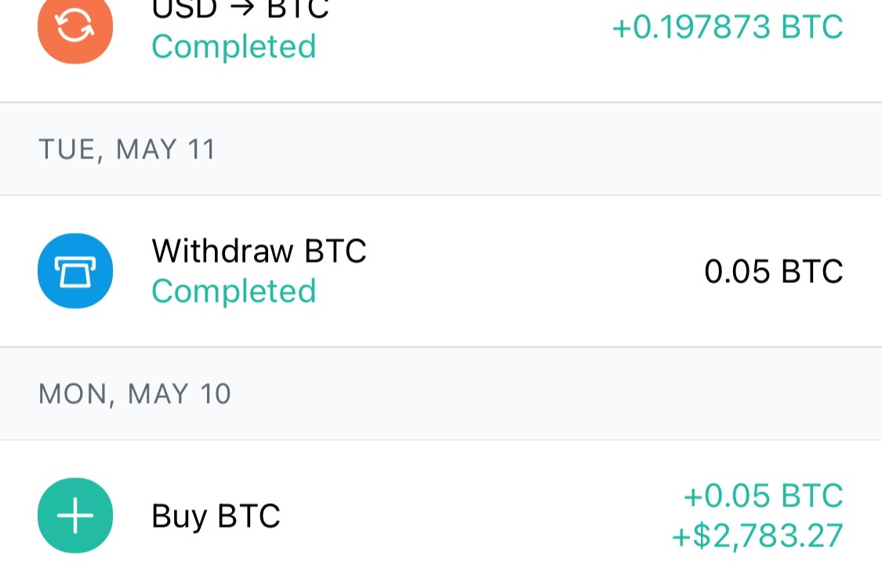Tap the MON, MAY 10 date header

135,394
